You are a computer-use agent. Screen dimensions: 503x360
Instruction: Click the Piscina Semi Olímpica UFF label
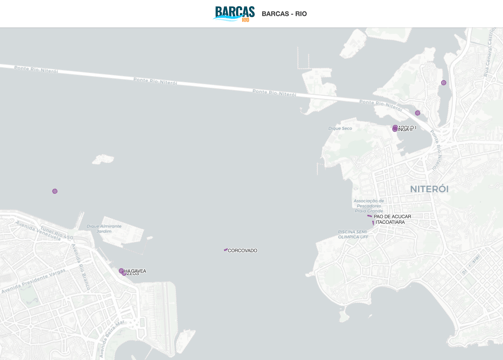353,234
